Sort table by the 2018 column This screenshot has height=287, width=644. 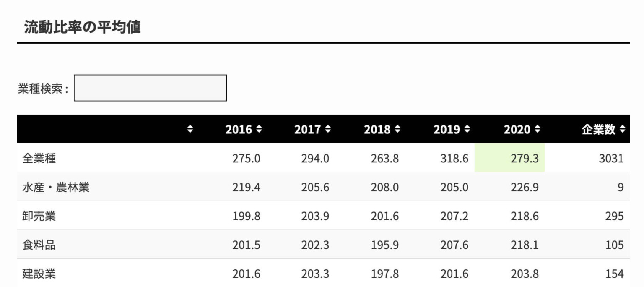tap(382, 130)
